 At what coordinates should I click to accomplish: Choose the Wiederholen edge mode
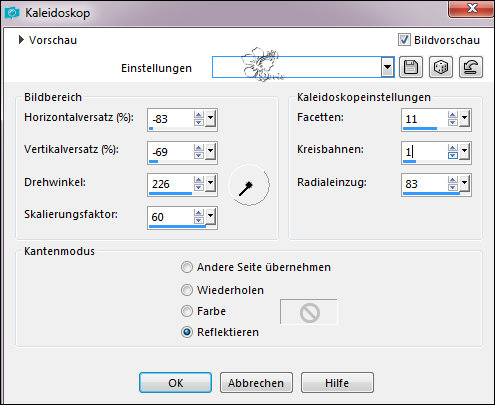click(187, 290)
